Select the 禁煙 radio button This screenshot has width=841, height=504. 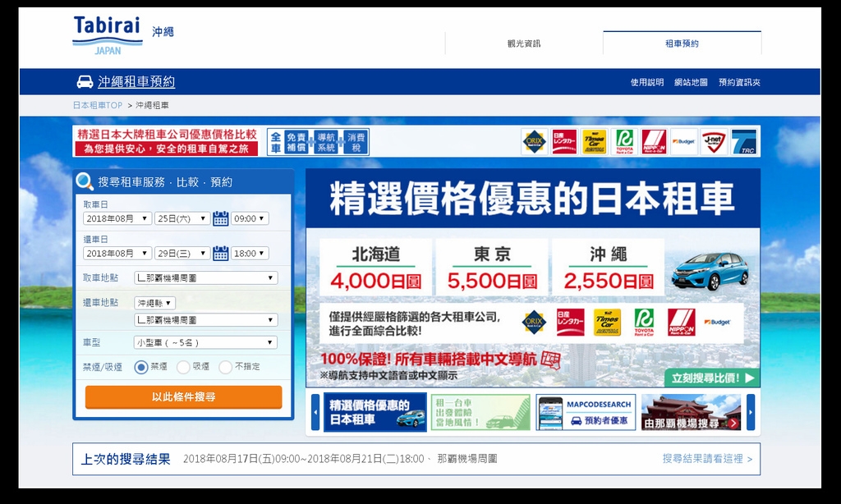tap(141, 367)
